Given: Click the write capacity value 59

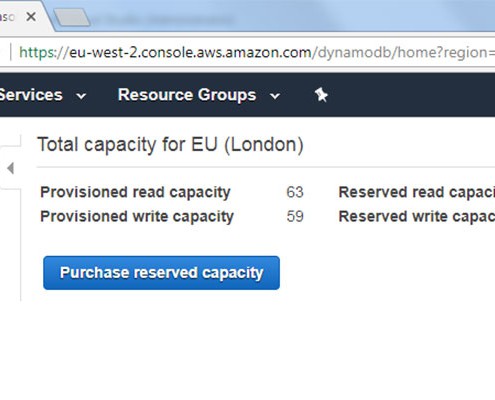Looking at the screenshot, I should point(295,217).
